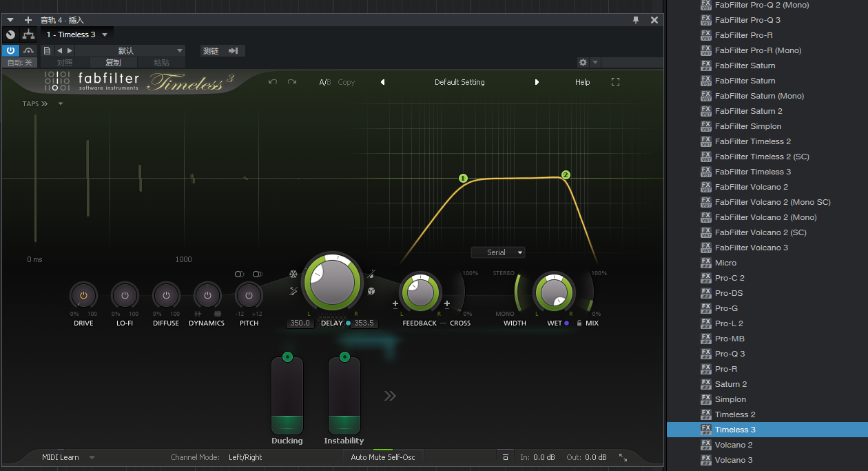Toggle the LO-FI power knob

pos(125,295)
